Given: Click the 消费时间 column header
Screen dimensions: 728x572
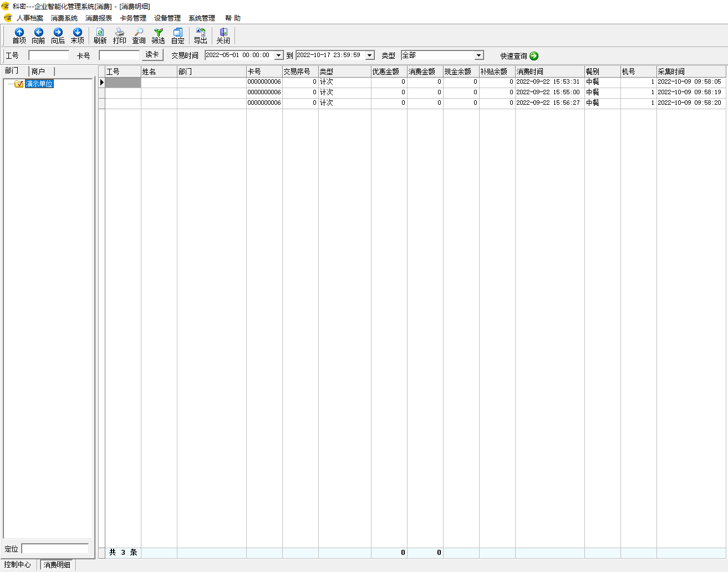Looking at the screenshot, I should [550, 71].
